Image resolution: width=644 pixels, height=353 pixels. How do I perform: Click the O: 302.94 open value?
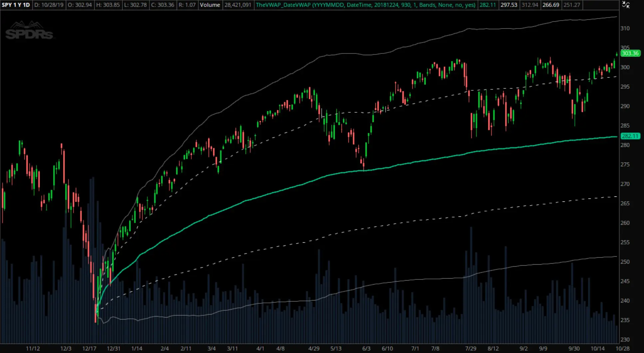pos(80,5)
